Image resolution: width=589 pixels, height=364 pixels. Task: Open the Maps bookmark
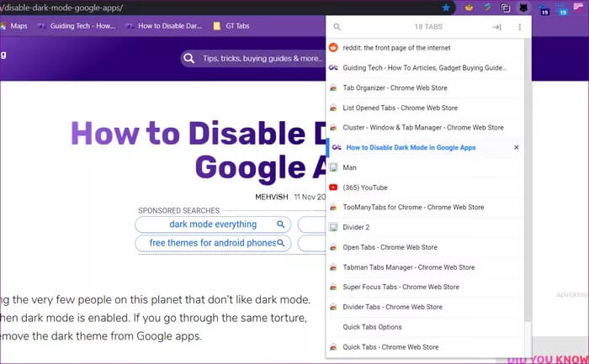[x=14, y=26]
